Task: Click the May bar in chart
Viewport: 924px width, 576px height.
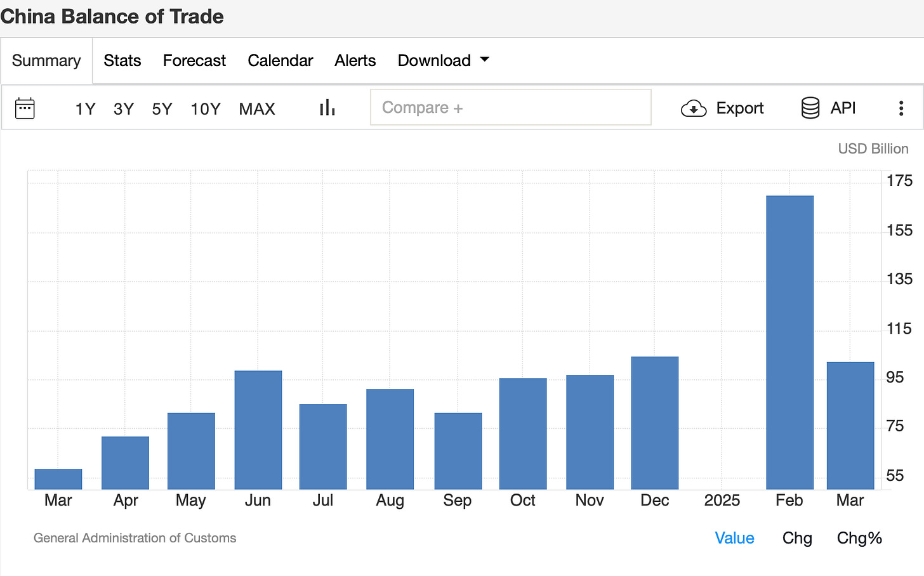Action: pos(191,451)
